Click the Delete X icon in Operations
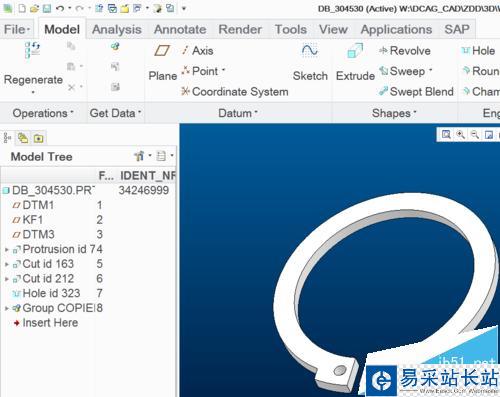Image resolution: width=500 pixels, height=397 pixels. [71, 87]
